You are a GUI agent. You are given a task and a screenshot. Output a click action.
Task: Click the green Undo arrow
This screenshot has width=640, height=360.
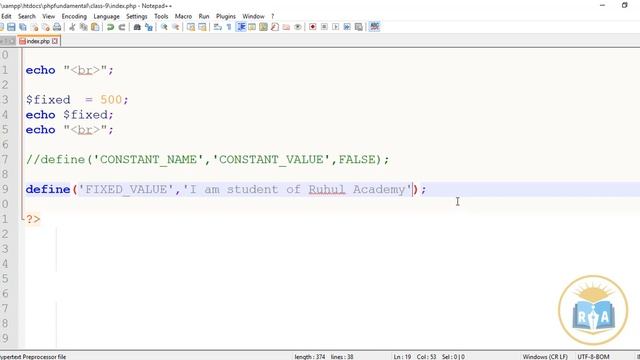click(x=110, y=27)
